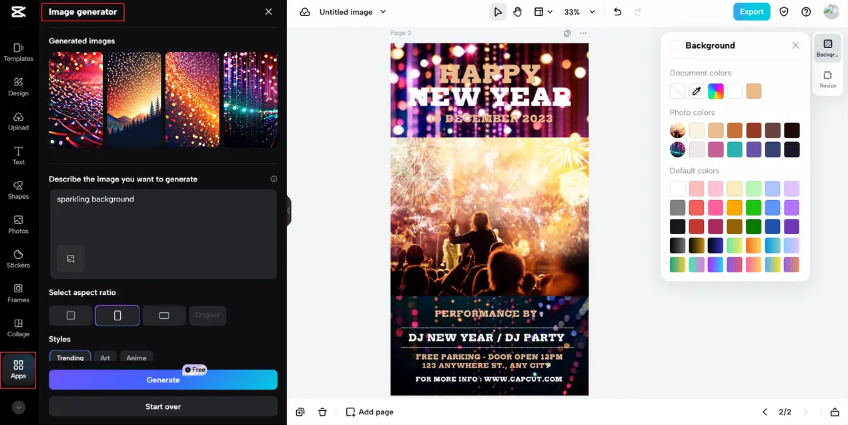Switch to the Trending styles tab
Image resolution: width=848 pixels, height=425 pixels.
(x=70, y=357)
